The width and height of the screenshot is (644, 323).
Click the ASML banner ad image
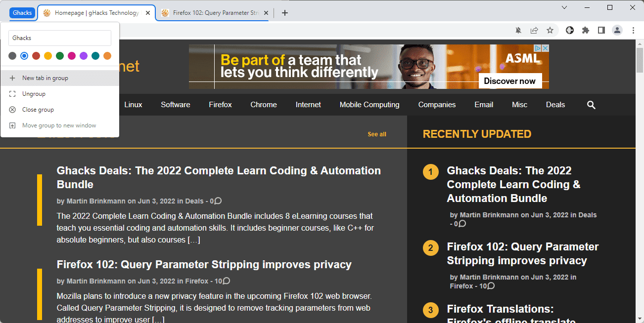(x=369, y=67)
